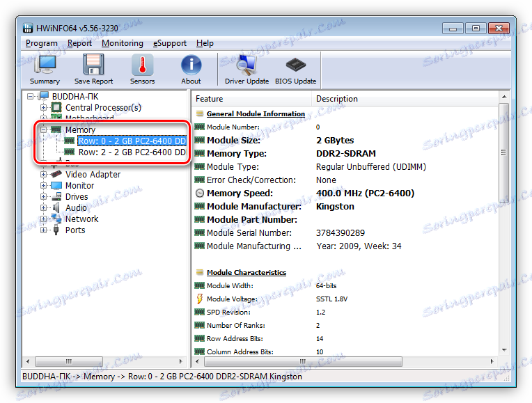The width and height of the screenshot is (532, 403).
Task: Select Row: 0 - 2 GB PC2-6400 memory entry
Action: click(x=132, y=141)
